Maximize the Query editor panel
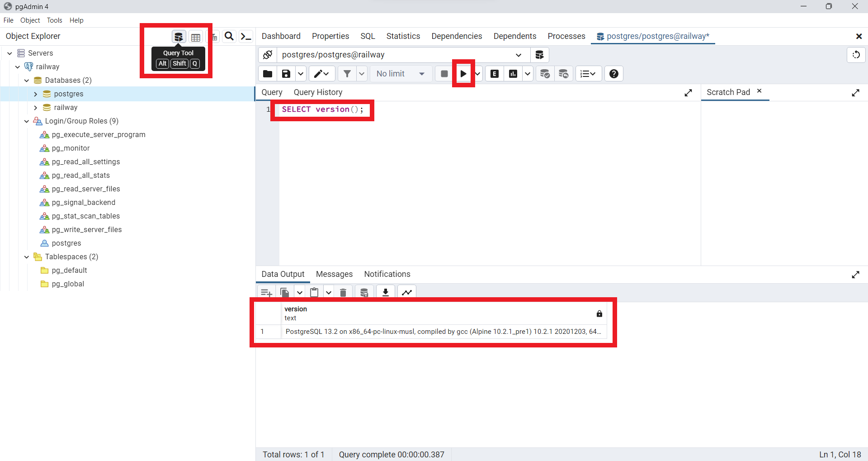Viewport: 868px width, 461px height. (x=688, y=93)
